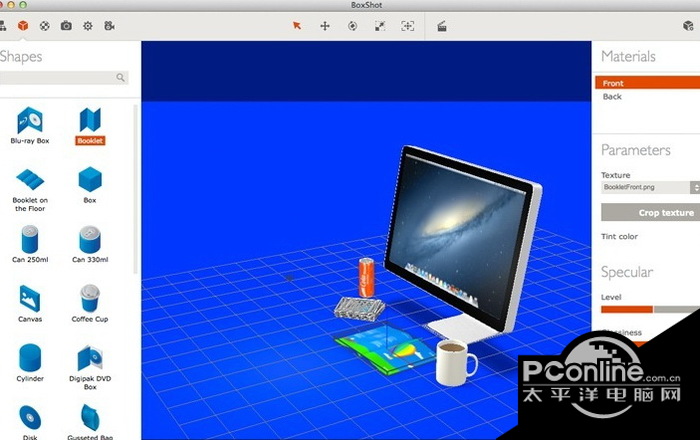The image size is (700, 440).
Task: Choose the Coffee Cup shape
Action: [90, 303]
